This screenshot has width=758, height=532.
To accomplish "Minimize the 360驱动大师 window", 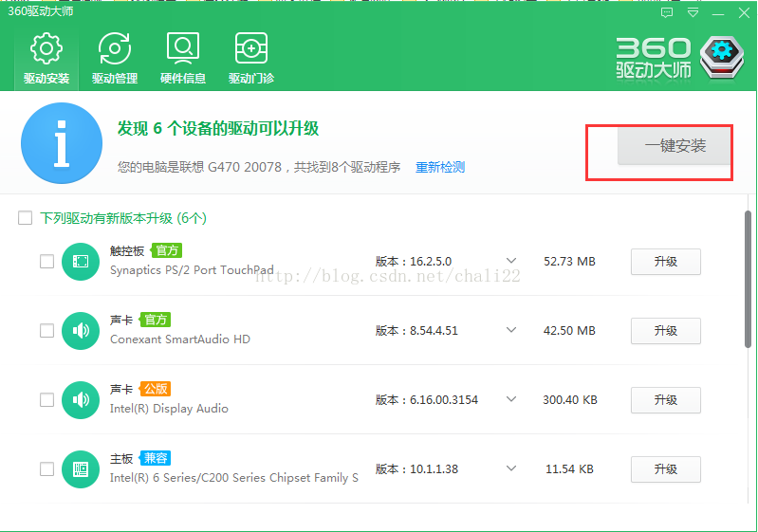I will click(718, 14).
